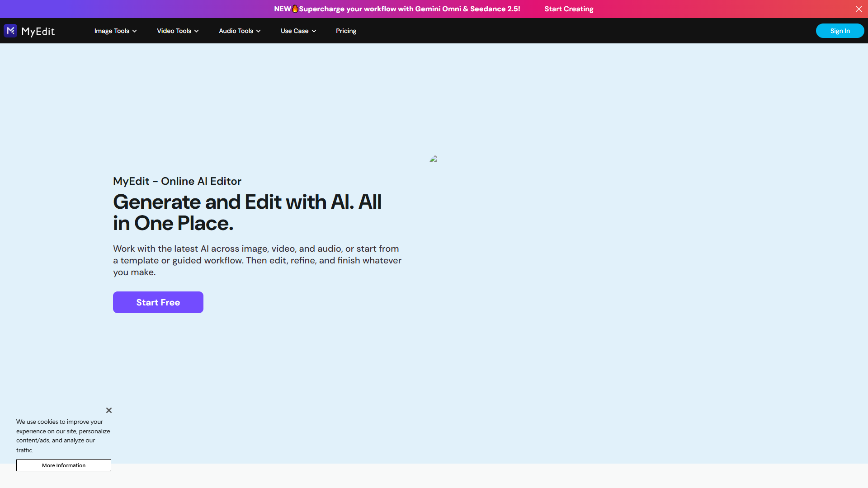Open the Video Tools dropdown menu
868x488 pixels.
point(178,31)
